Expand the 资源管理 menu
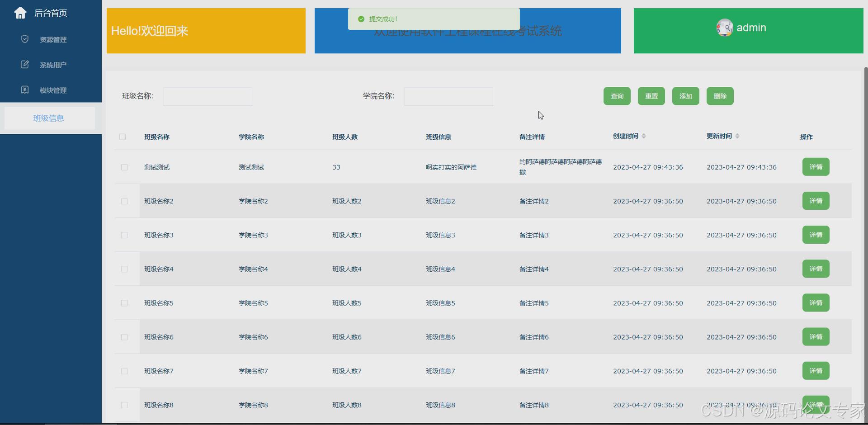Image resolution: width=868 pixels, height=425 pixels. point(51,39)
